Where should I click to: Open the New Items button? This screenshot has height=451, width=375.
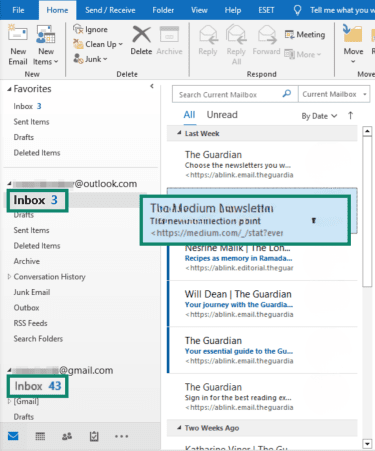[46, 46]
